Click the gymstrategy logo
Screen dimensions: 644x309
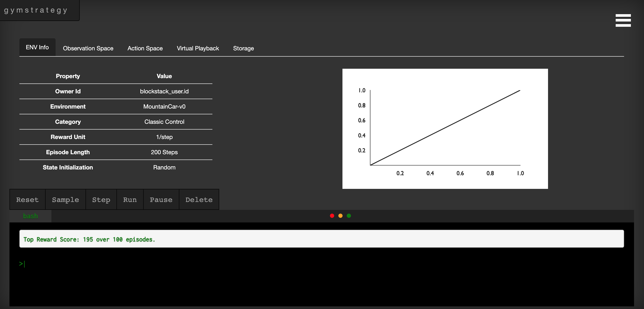(x=36, y=10)
